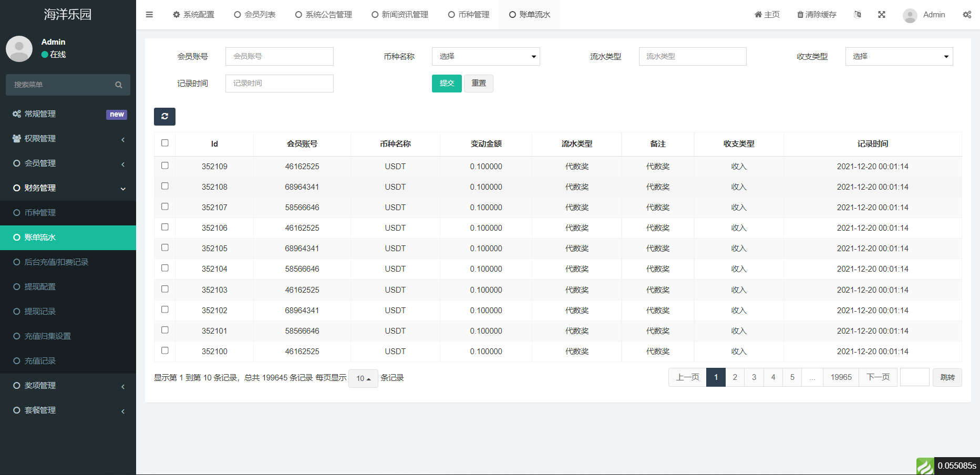980x475 pixels.
Task: Select the 账单流水 tab
Action: [530, 15]
